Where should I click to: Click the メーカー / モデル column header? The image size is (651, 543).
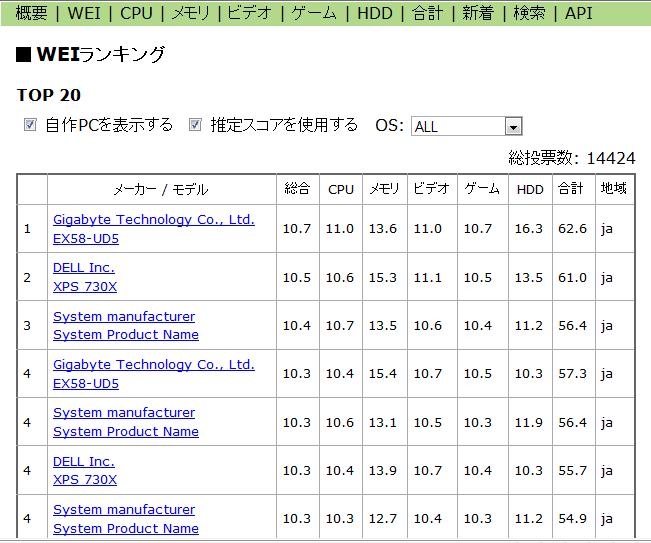point(162,189)
